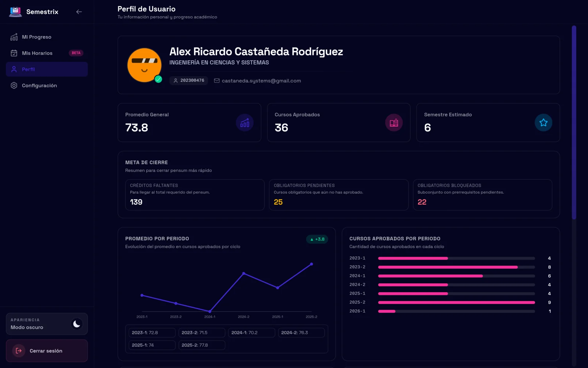Screen dimensions: 588x368
Task: Click the 2026-1 progress bar
Action: click(456, 311)
